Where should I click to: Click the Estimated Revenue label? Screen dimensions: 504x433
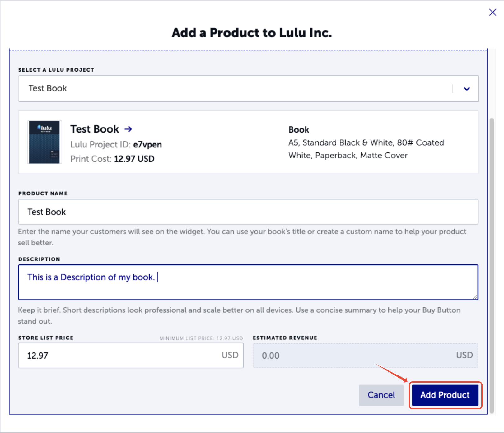point(285,338)
